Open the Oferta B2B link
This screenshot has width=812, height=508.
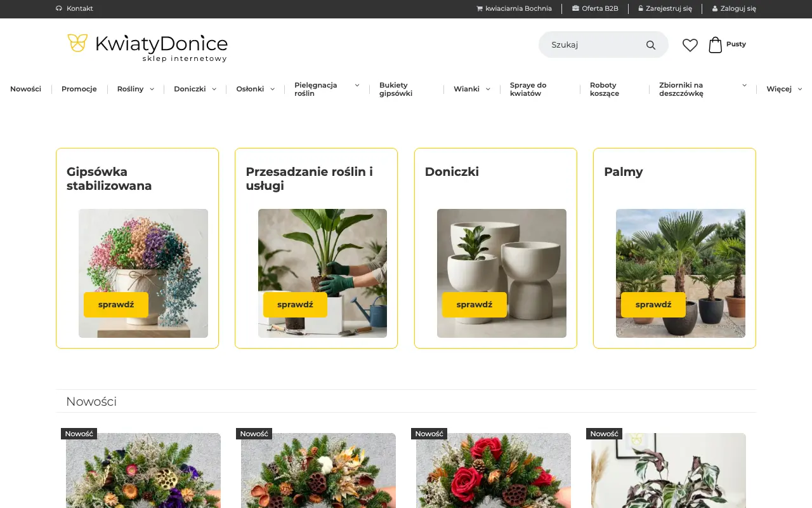(600, 9)
